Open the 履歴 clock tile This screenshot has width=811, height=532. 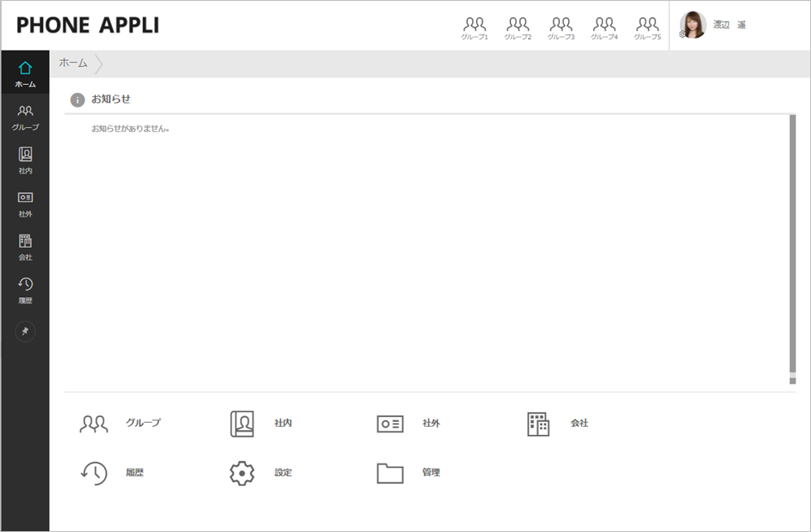95,473
